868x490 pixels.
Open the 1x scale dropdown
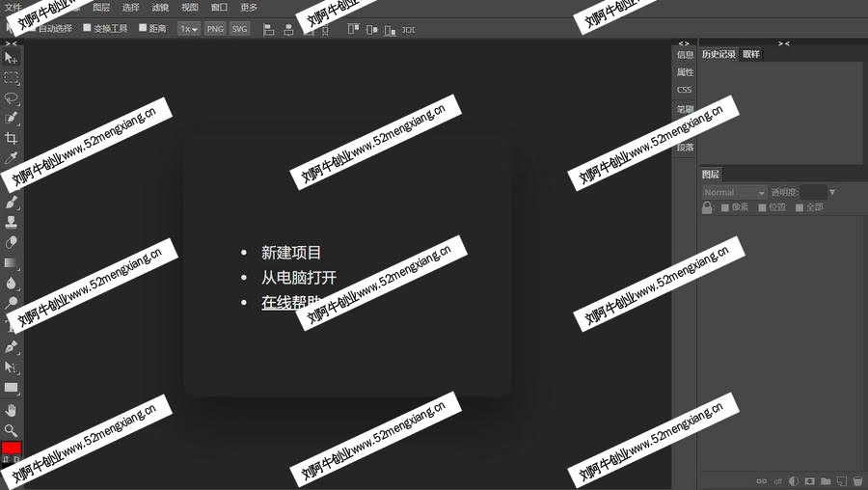[189, 29]
